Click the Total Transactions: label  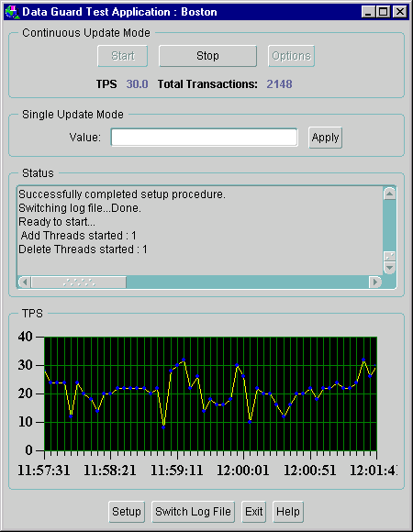tap(207, 84)
